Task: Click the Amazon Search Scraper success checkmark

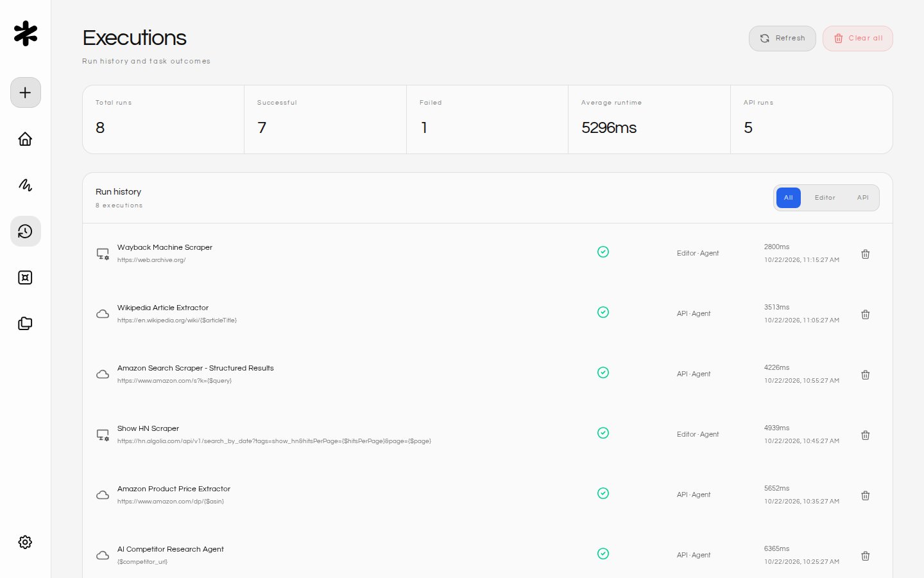Action: tap(603, 372)
